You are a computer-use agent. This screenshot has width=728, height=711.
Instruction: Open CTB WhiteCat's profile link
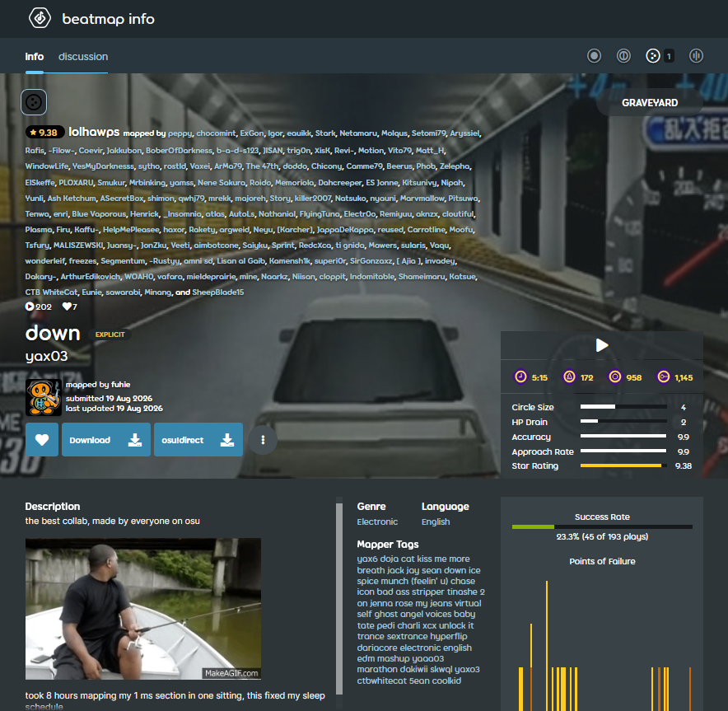pyautogui.click(x=51, y=292)
